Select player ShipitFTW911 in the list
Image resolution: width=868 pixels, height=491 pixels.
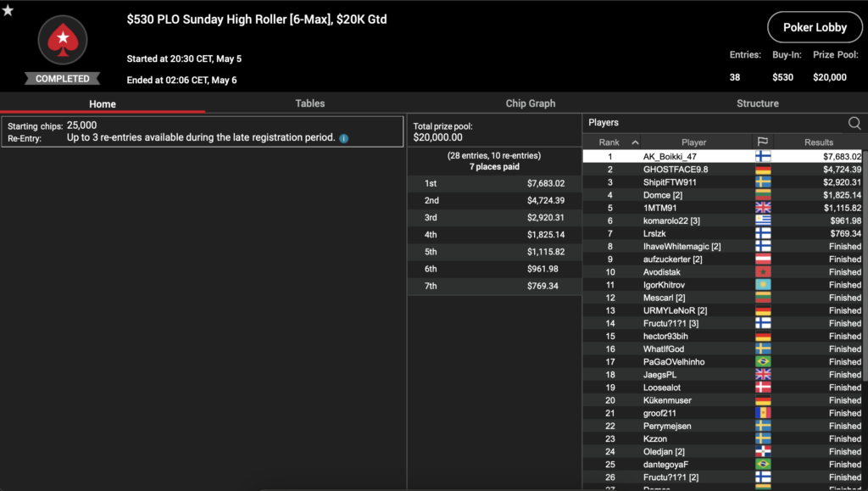(x=670, y=182)
